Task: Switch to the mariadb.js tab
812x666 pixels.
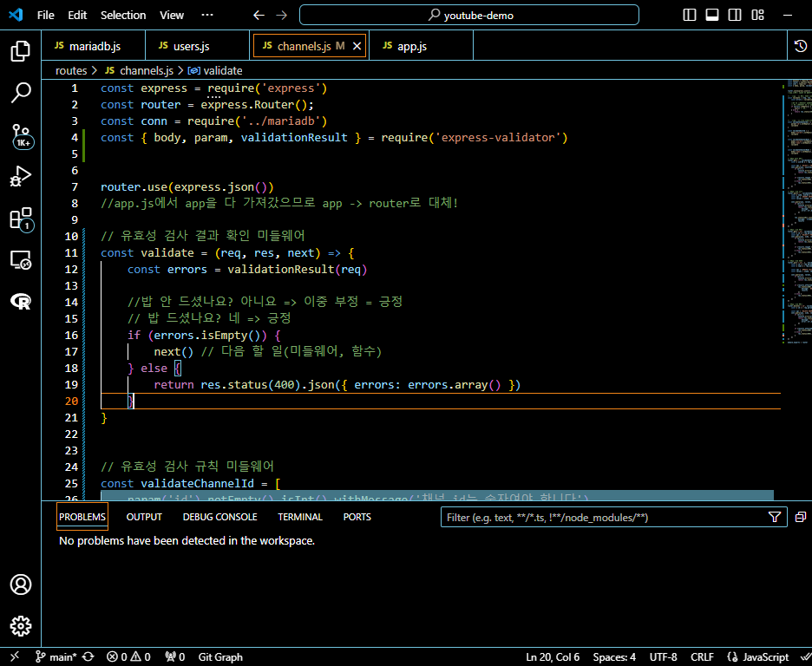Action: click(94, 46)
